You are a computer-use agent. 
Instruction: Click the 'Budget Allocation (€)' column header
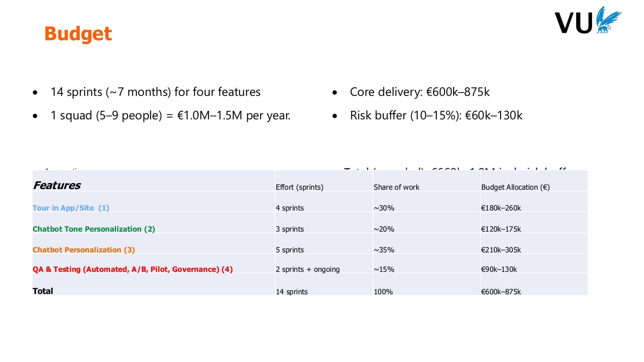tap(516, 187)
